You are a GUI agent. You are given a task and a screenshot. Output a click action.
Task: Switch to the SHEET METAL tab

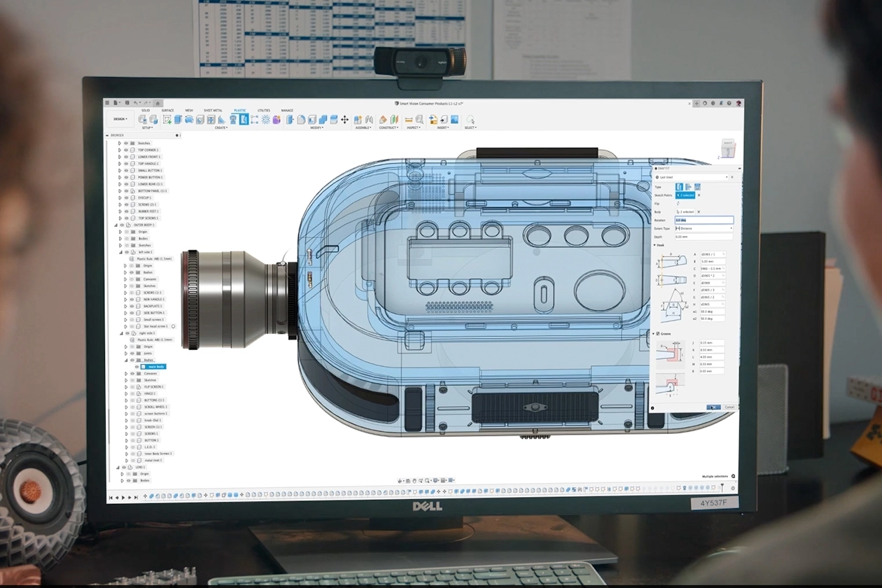point(213,110)
